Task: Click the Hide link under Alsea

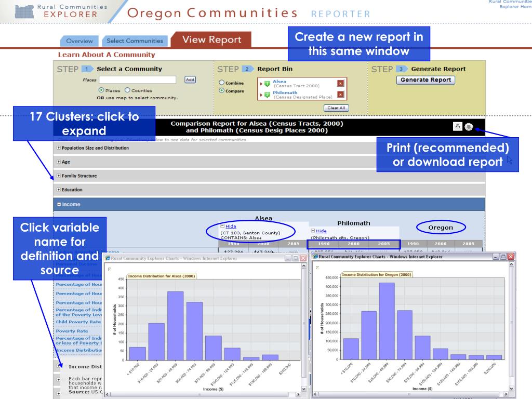Action: tap(231, 227)
